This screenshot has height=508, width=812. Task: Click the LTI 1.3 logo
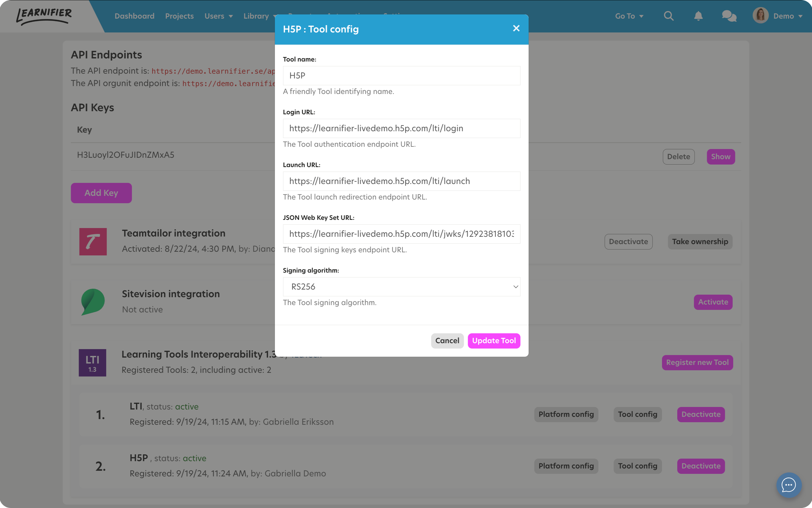tap(92, 363)
